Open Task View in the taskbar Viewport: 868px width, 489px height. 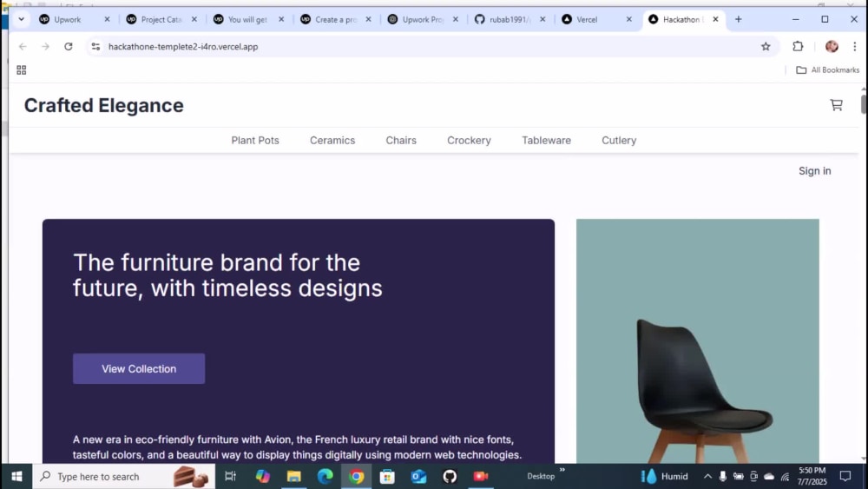230,476
